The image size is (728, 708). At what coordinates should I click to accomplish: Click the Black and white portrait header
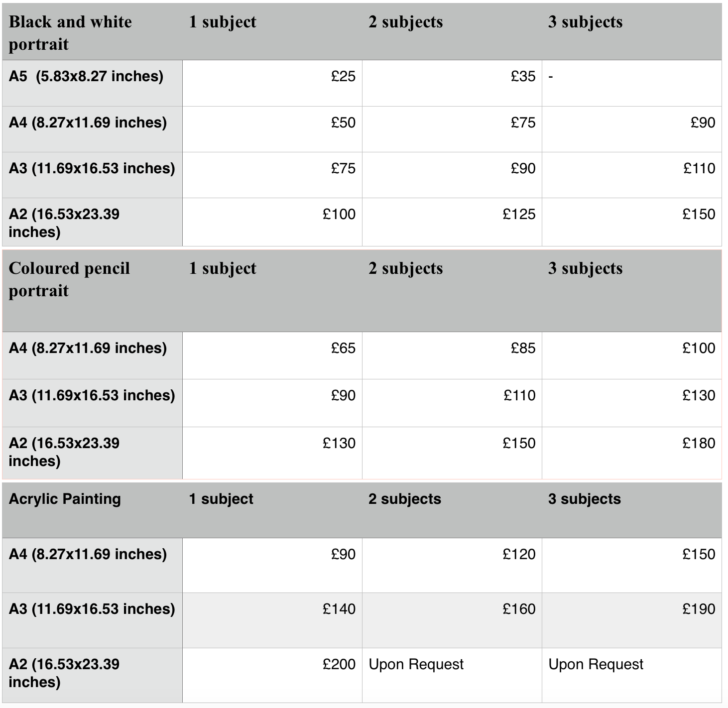click(70, 33)
